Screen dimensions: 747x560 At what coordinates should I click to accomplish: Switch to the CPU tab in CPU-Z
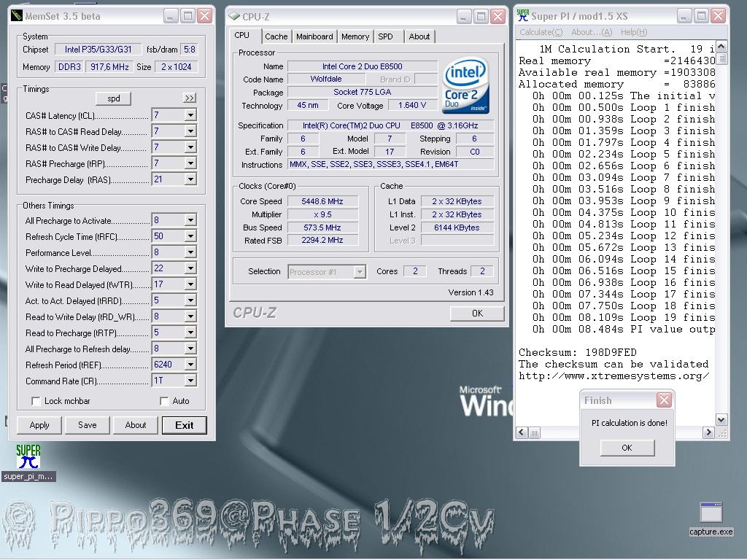click(x=242, y=36)
